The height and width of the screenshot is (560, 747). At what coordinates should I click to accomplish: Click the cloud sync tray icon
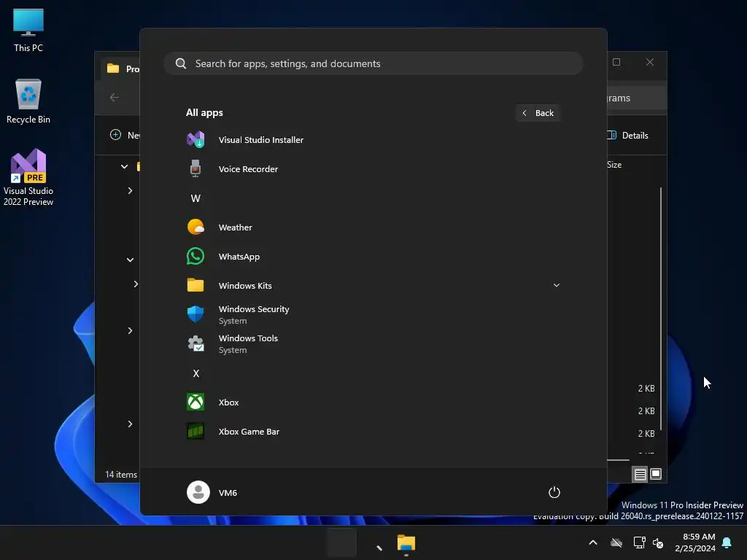tap(616, 542)
